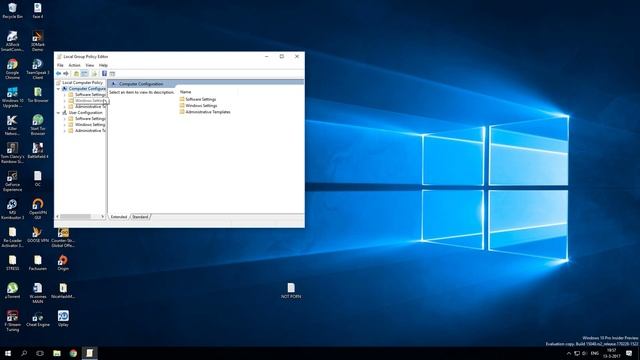Click the taskbar clock
Screen dimensions: 640x360
pyautogui.click(x=611, y=353)
